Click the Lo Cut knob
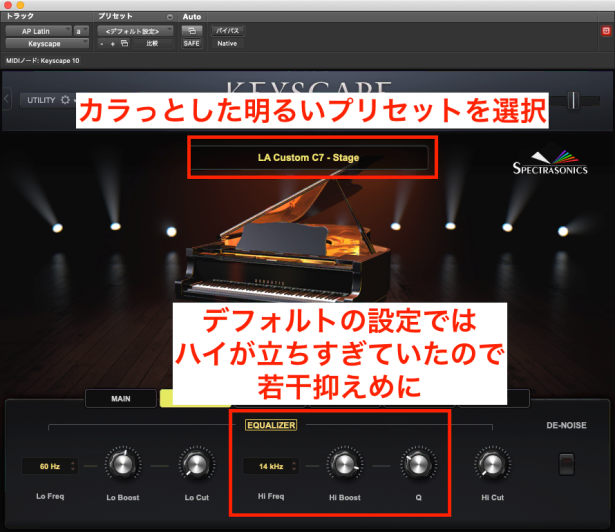Image resolution: width=615 pixels, height=532 pixels. click(x=194, y=464)
